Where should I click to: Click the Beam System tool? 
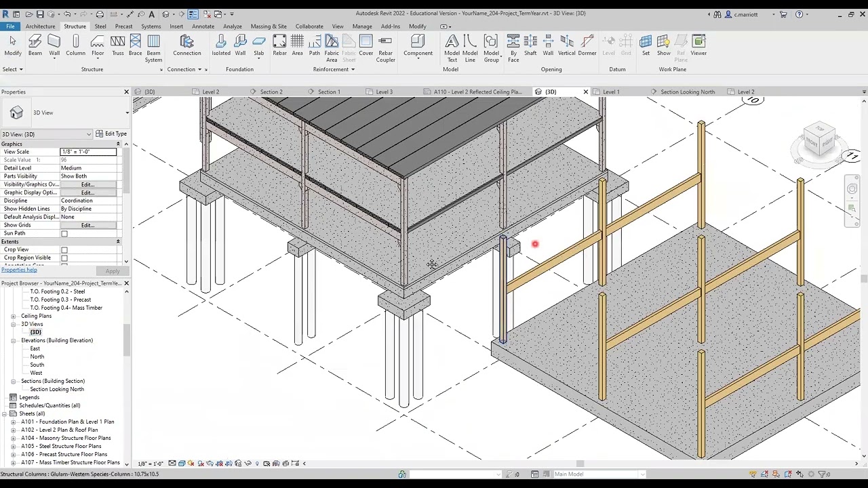point(153,49)
